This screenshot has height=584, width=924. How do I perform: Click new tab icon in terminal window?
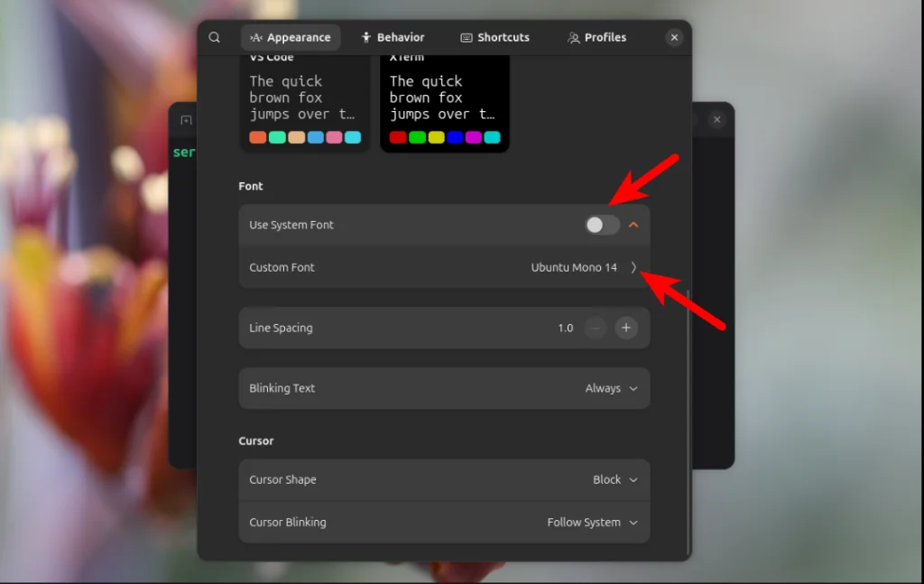point(186,120)
